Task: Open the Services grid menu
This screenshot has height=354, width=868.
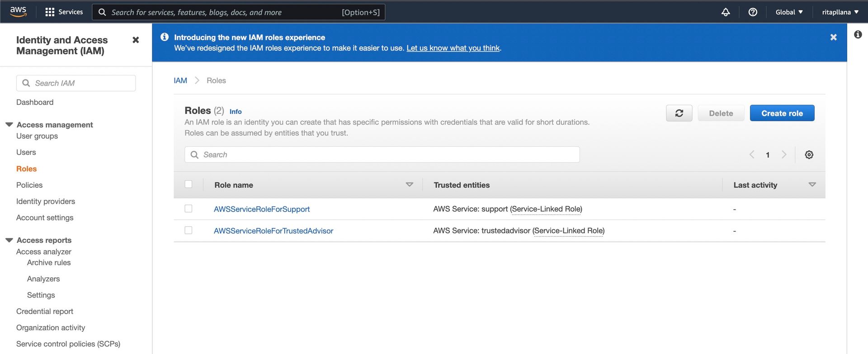Action: [x=64, y=12]
